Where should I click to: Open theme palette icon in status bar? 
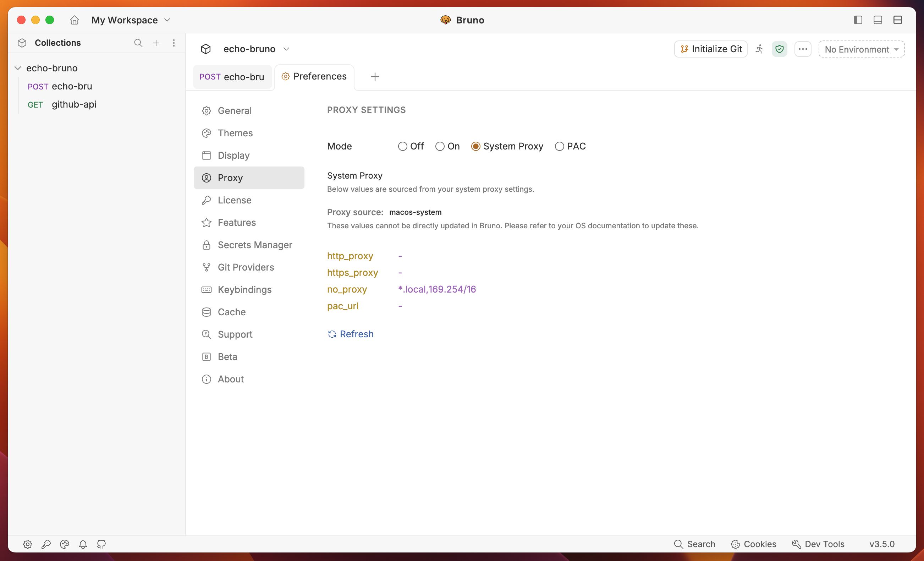[65, 544]
